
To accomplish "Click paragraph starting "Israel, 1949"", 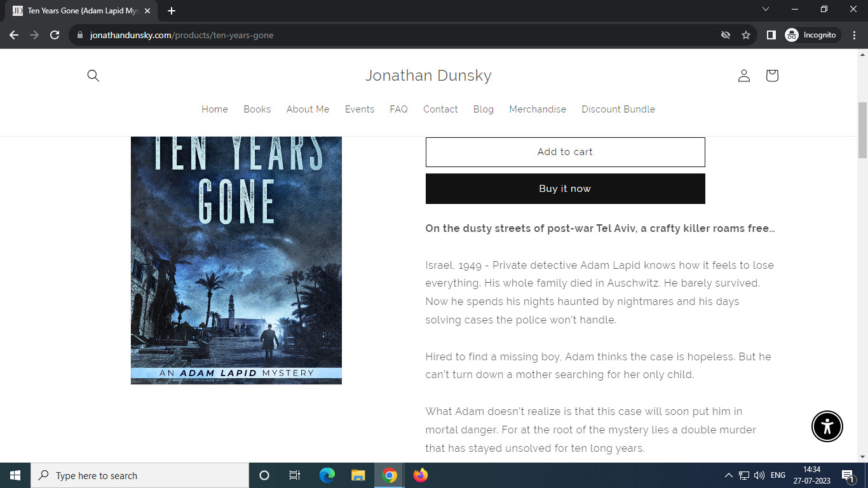I will tap(600, 292).
